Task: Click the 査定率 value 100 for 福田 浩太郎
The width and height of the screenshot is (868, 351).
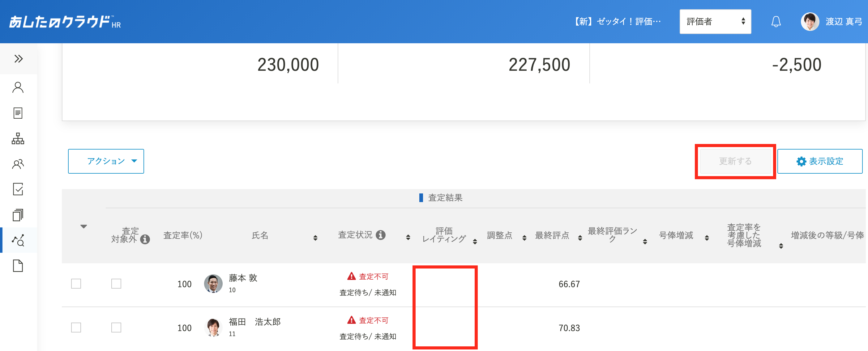Action: [184, 328]
